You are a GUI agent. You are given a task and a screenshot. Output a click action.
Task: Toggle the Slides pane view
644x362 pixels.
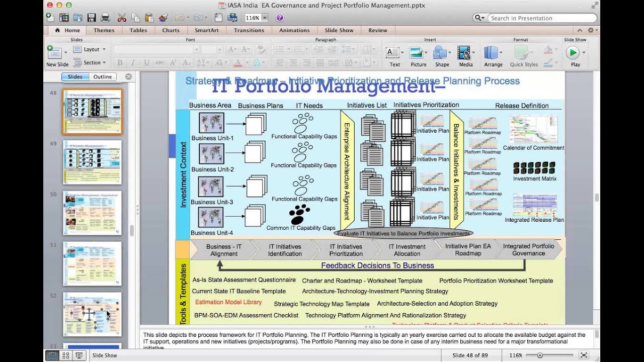tap(75, 77)
